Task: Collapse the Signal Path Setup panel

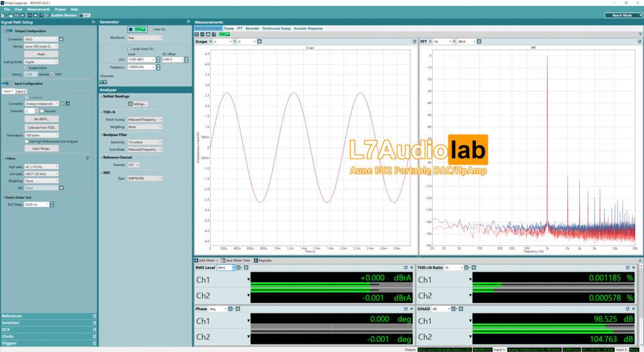Action: pos(94,22)
